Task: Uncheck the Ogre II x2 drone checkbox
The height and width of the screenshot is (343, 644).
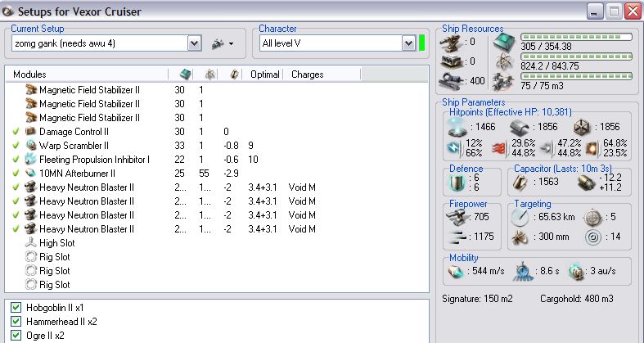Action: pos(16,335)
